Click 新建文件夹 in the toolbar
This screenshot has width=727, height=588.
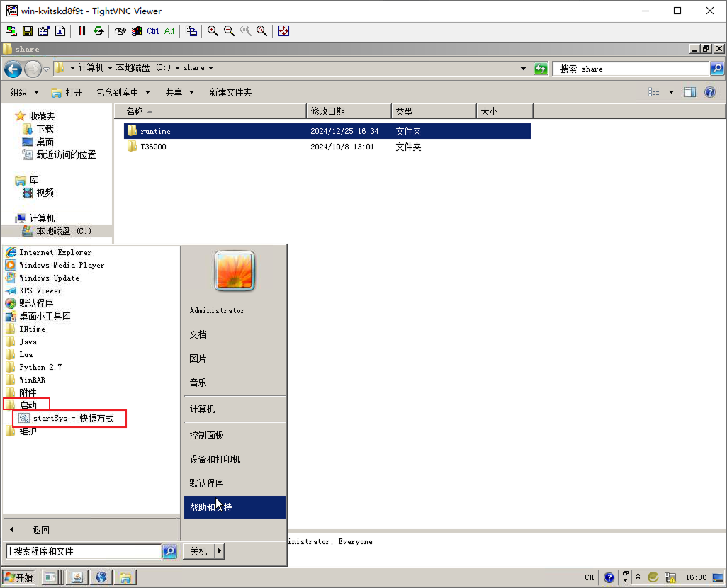tap(230, 92)
